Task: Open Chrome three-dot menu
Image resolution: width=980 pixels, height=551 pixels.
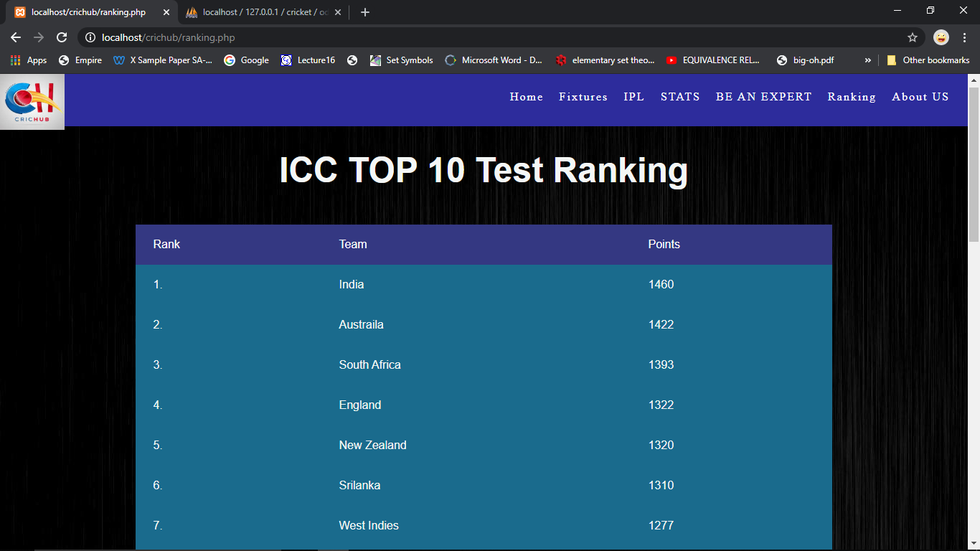Action: coord(965,37)
